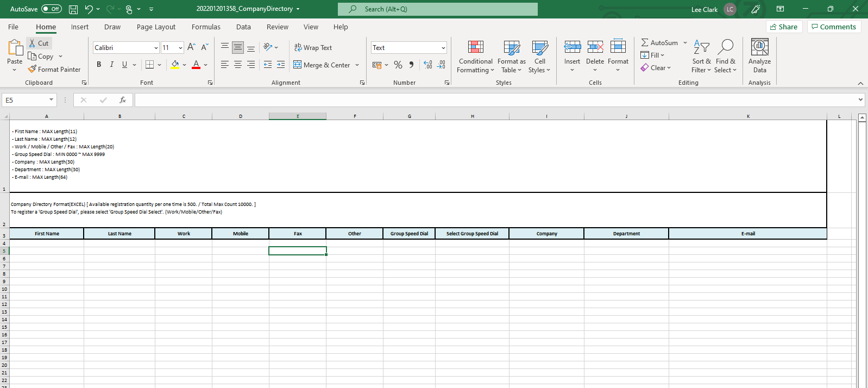Align text right
868x388 pixels.
coord(251,65)
